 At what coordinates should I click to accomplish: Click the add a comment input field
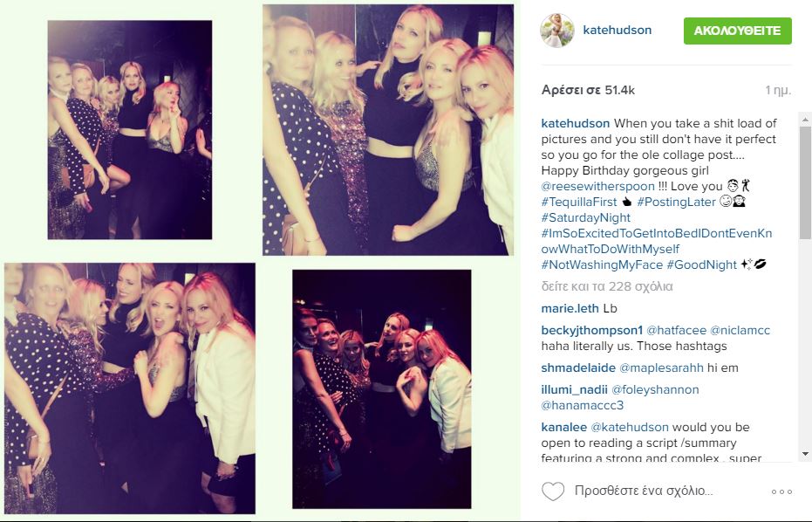coord(644,491)
